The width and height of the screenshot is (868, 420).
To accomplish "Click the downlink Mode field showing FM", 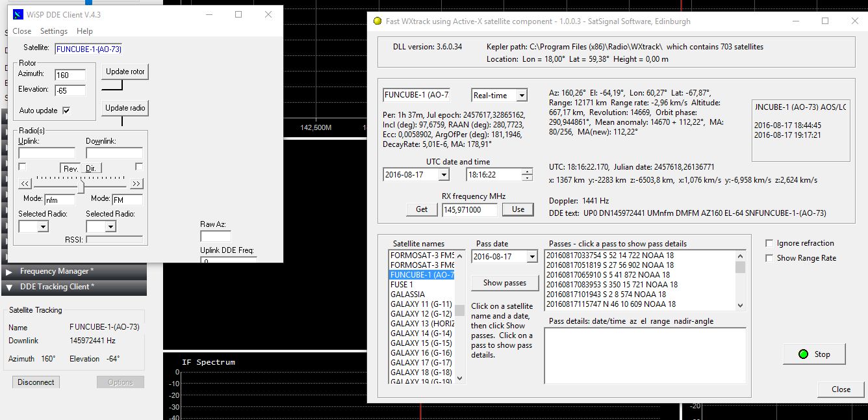I will (127, 200).
